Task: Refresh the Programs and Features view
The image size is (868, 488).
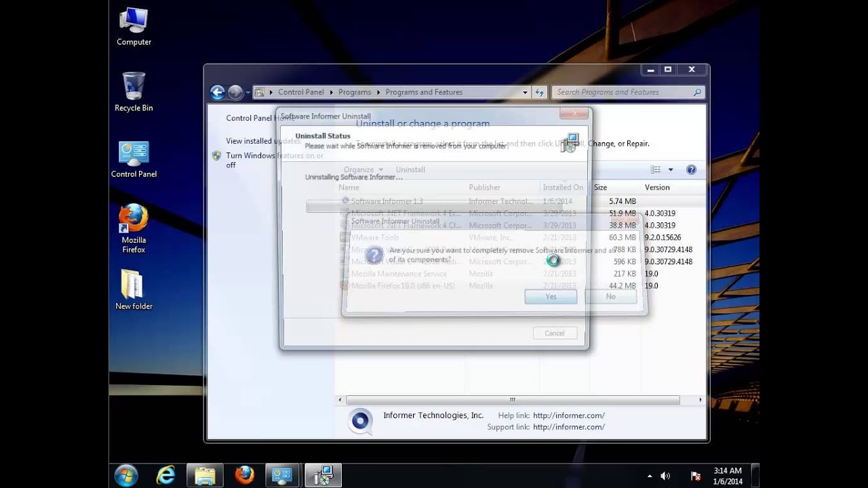Action: click(x=540, y=92)
